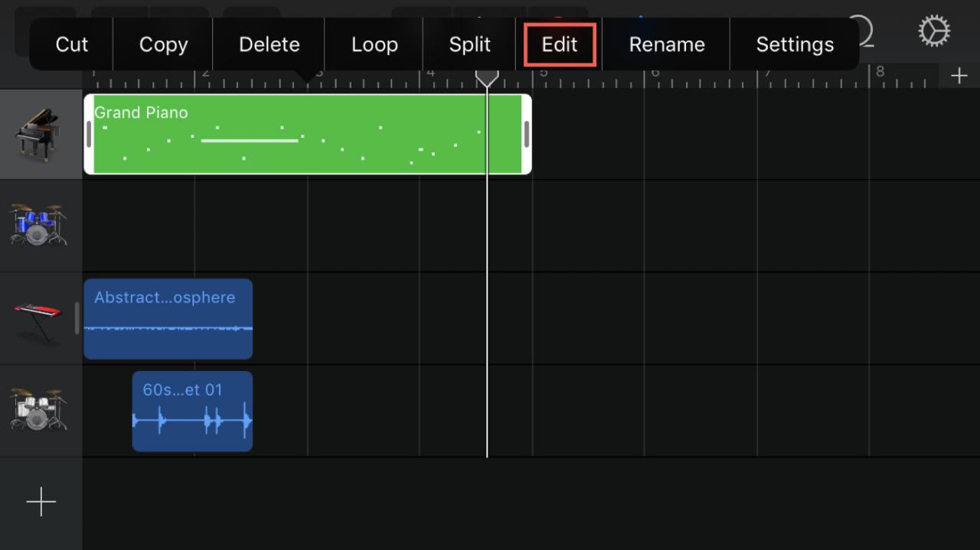Select the blue drum kit track icon
Screen dimensions: 980x550
38,225
